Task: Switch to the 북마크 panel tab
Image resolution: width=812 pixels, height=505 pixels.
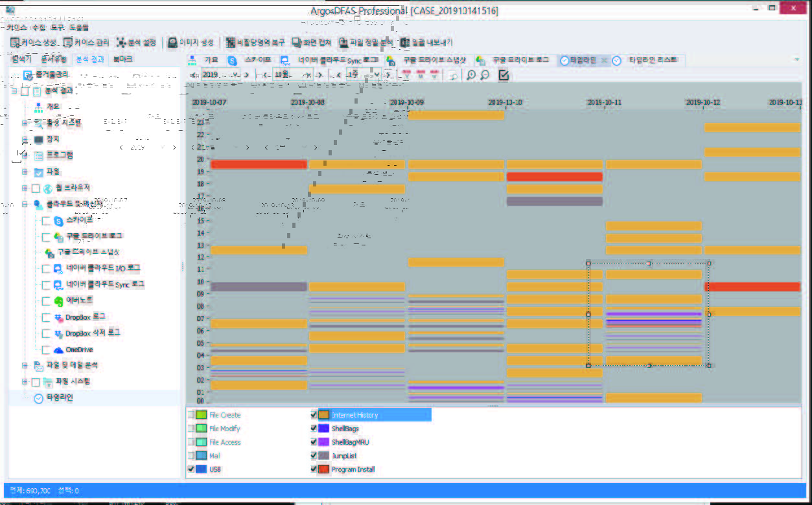Action: 122,59
